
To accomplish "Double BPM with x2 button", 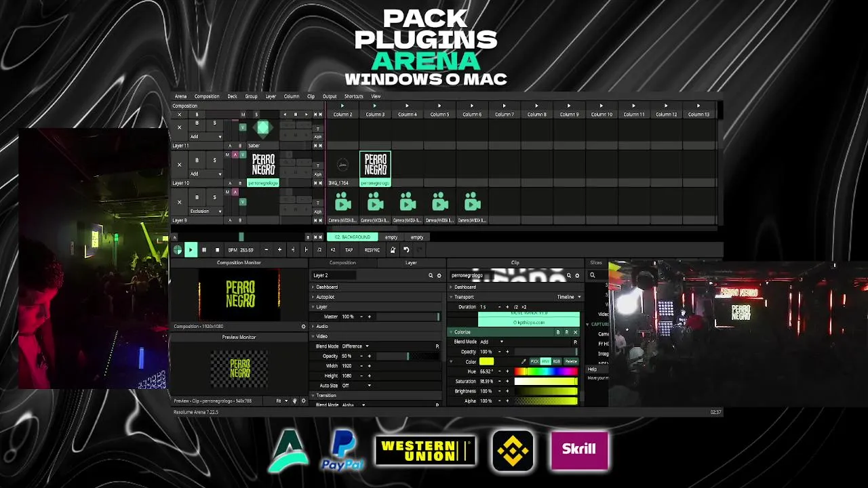I will click(x=332, y=250).
